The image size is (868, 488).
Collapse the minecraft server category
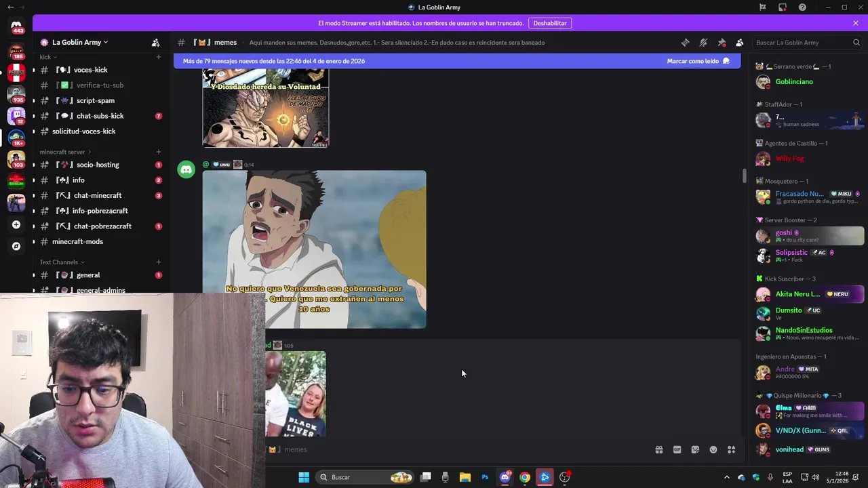66,152
